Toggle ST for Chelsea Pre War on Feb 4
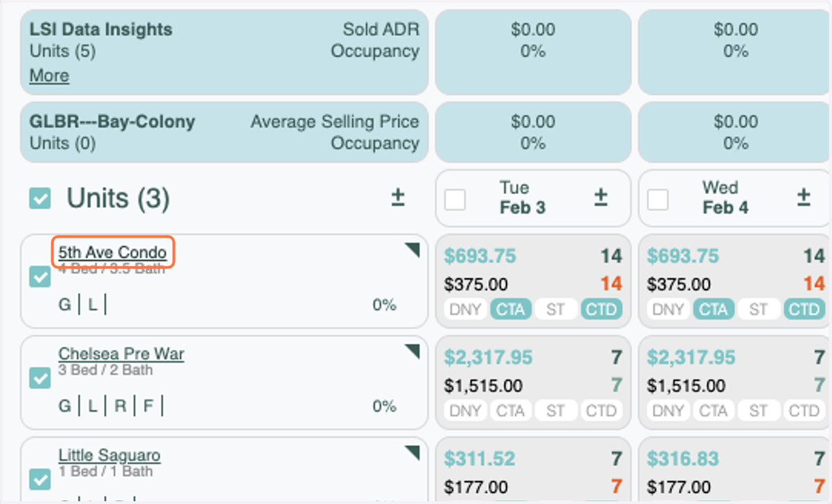The width and height of the screenshot is (832, 504). pos(759,410)
